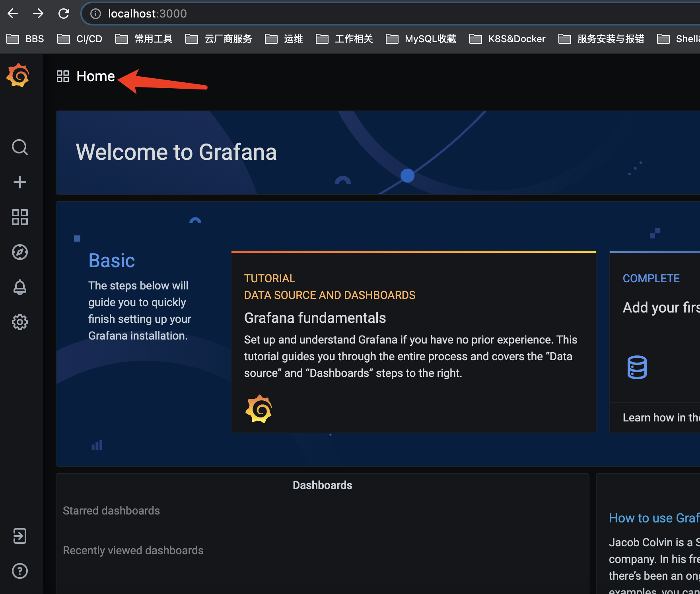The height and width of the screenshot is (594, 700).
Task: Open the 常用工具 bookmarks folder
Action: point(144,39)
